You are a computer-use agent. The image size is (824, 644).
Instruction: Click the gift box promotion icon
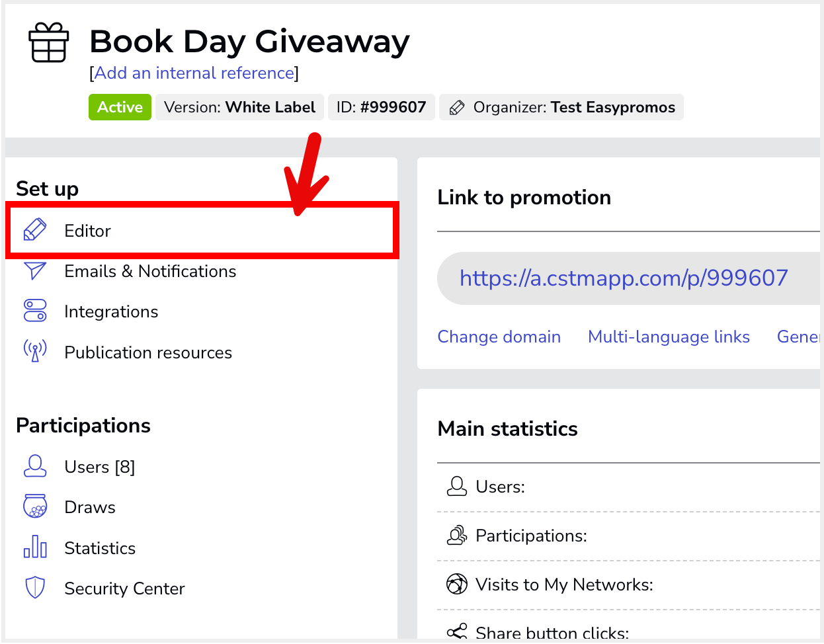pyautogui.click(x=49, y=42)
